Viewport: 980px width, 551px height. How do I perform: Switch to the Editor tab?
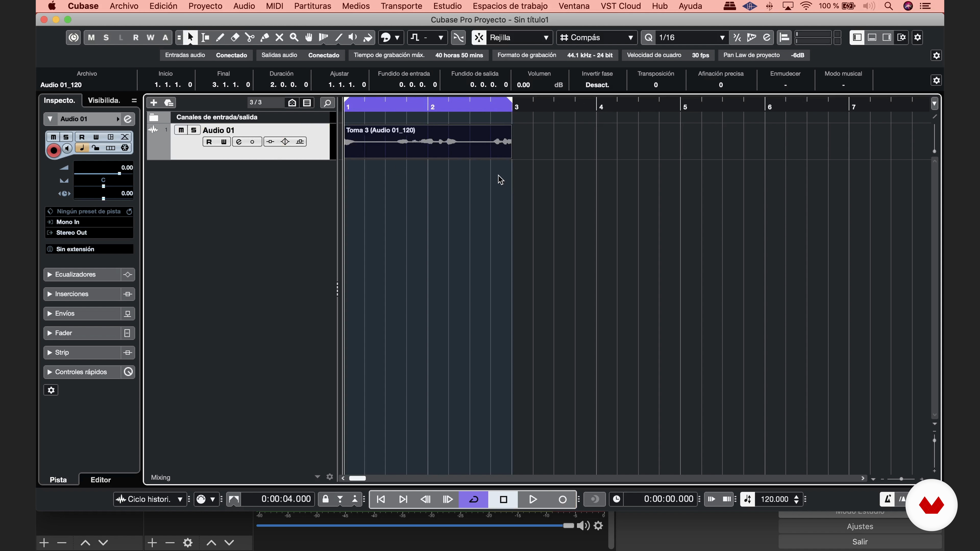101,480
